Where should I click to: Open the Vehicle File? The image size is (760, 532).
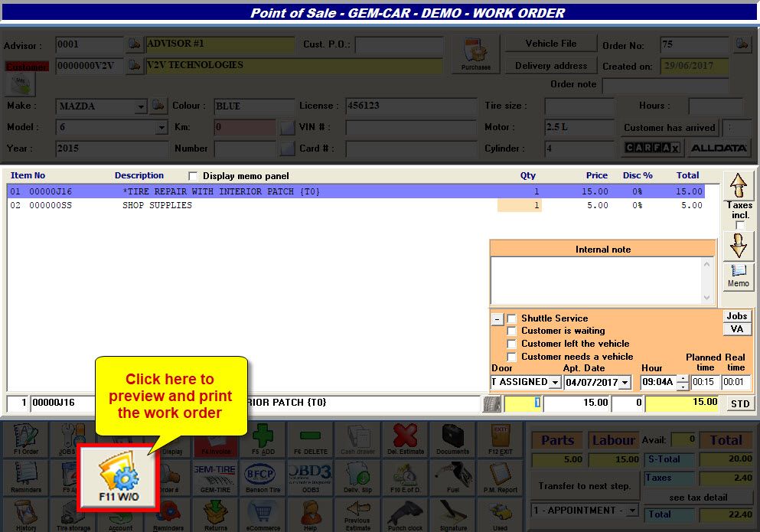pyautogui.click(x=550, y=44)
